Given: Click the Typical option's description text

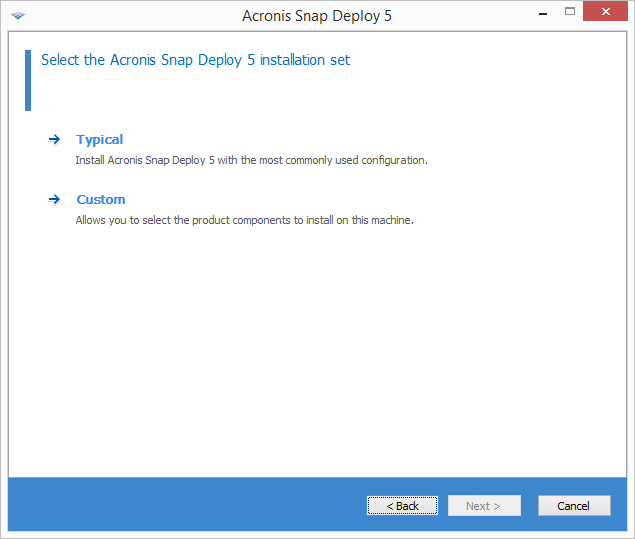Looking at the screenshot, I should [251, 160].
